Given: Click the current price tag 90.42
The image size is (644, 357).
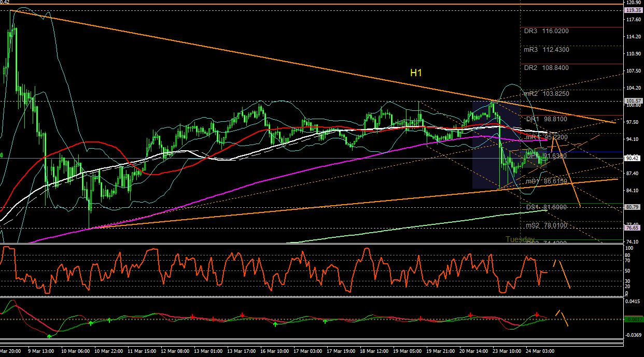Looking at the screenshot, I should (x=634, y=158).
